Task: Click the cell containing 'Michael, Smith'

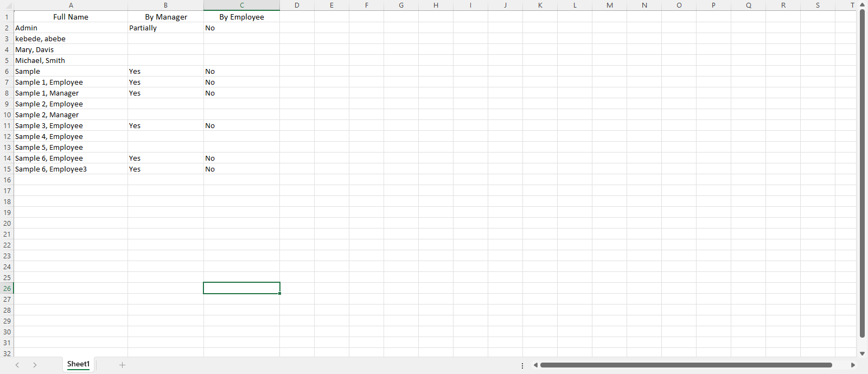Action: pos(71,60)
